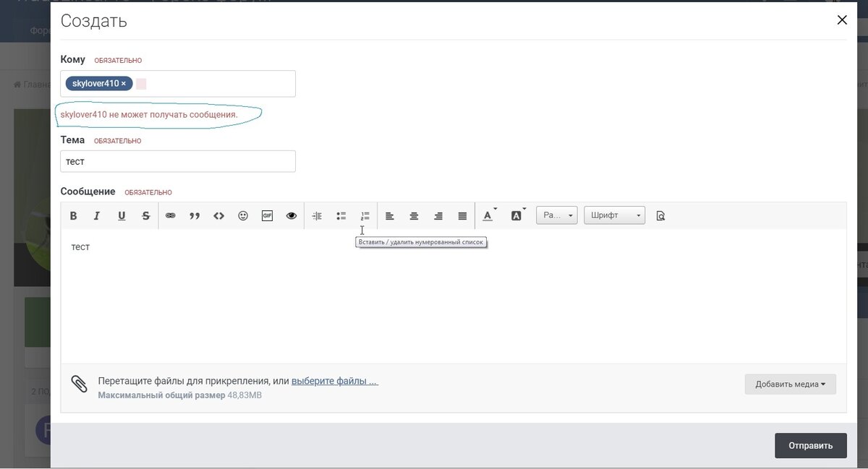Align text right

click(x=438, y=215)
